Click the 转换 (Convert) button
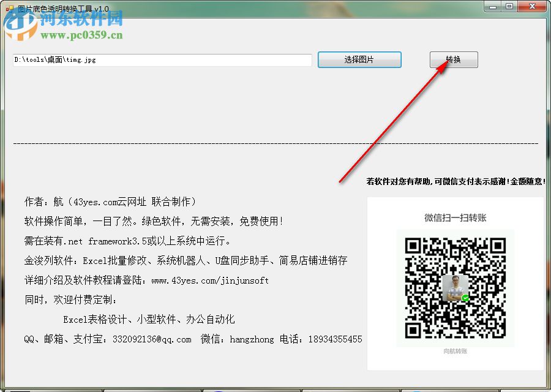Screen dimensions: 551x392 click(454, 59)
